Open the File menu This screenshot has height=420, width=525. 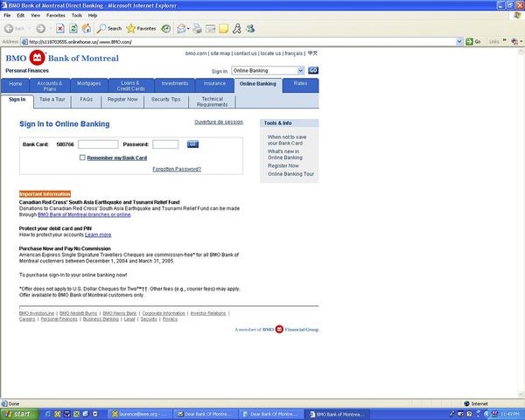coord(7,16)
